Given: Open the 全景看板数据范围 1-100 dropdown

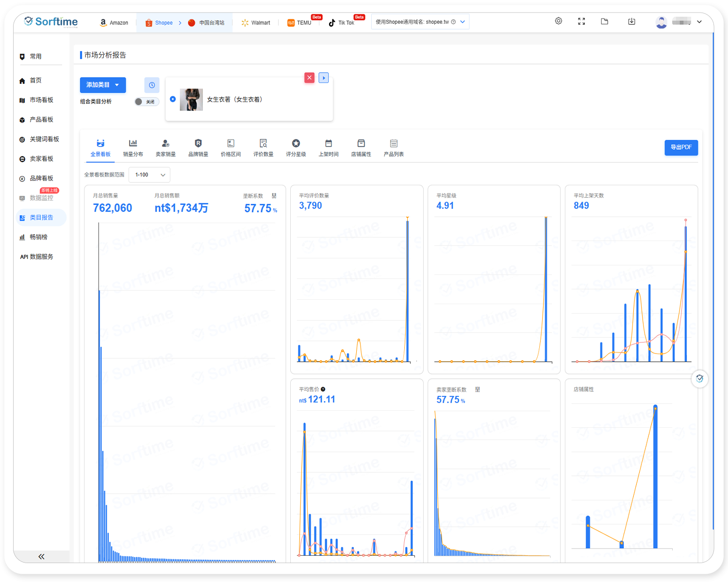Looking at the screenshot, I should click(149, 175).
